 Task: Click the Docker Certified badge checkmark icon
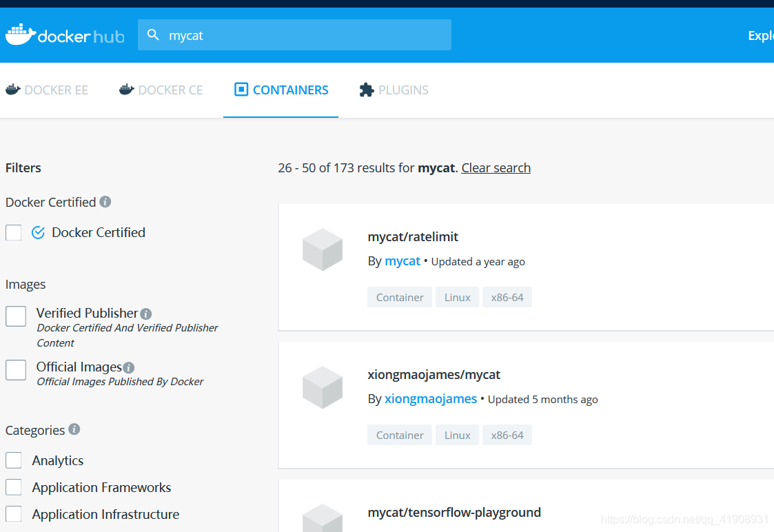click(x=38, y=232)
